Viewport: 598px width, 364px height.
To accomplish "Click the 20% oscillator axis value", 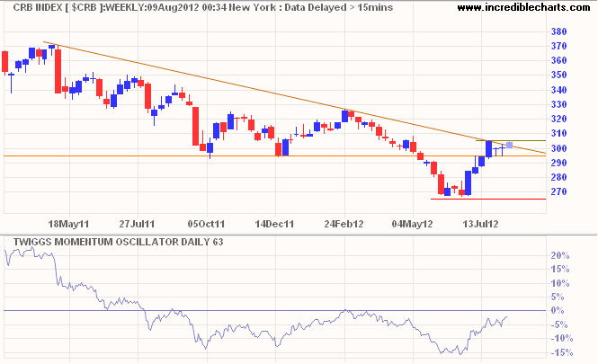I will point(560,255).
